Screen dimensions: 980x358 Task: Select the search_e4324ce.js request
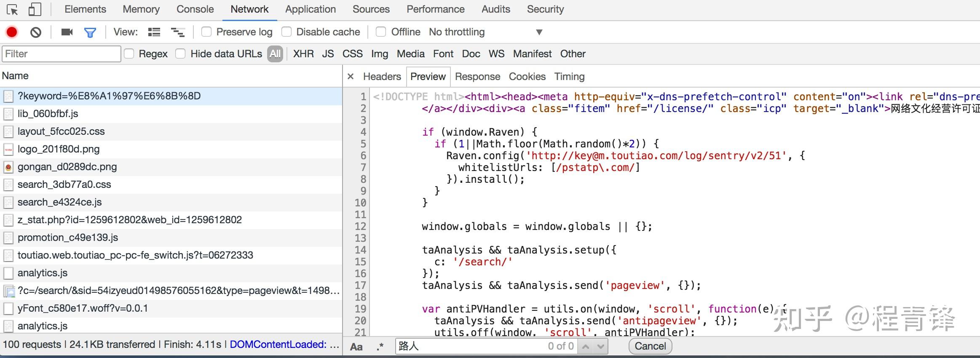[59, 202]
